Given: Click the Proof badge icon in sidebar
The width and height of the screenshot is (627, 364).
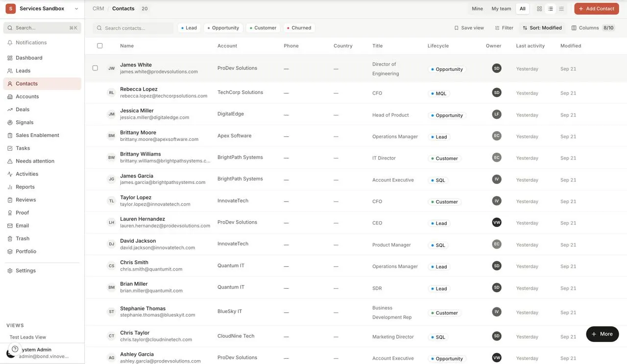Looking at the screenshot, I should [x=10, y=213].
